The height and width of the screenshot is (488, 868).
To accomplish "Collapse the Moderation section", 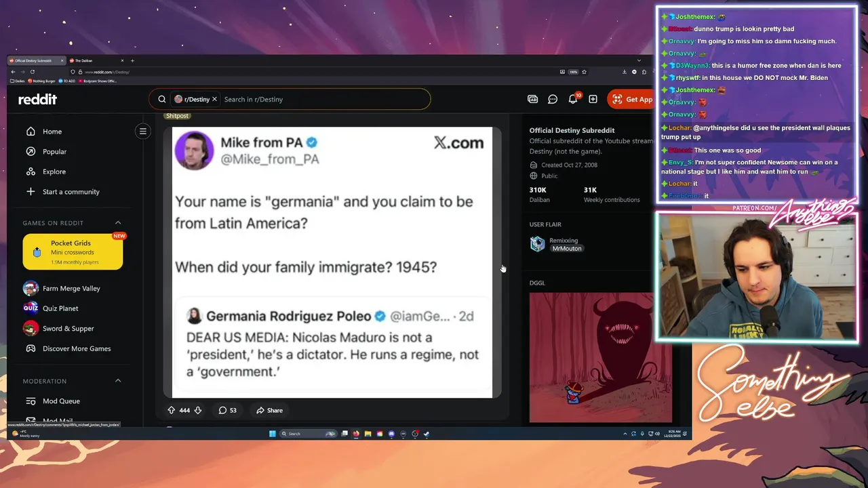I will pos(118,381).
